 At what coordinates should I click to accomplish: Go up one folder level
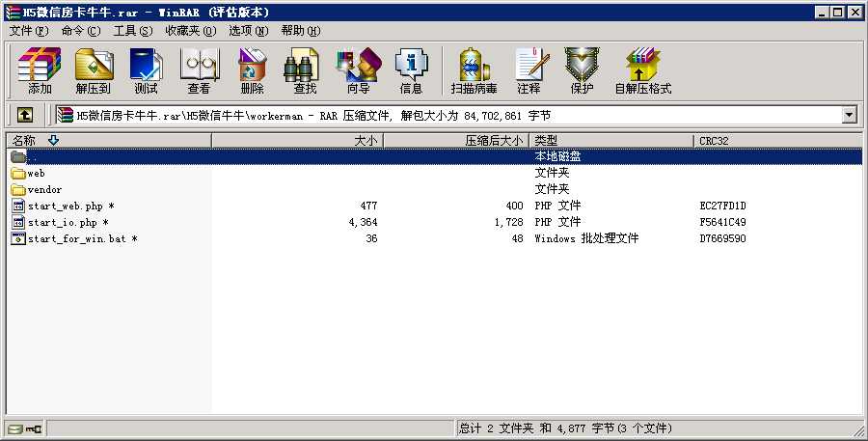24,115
